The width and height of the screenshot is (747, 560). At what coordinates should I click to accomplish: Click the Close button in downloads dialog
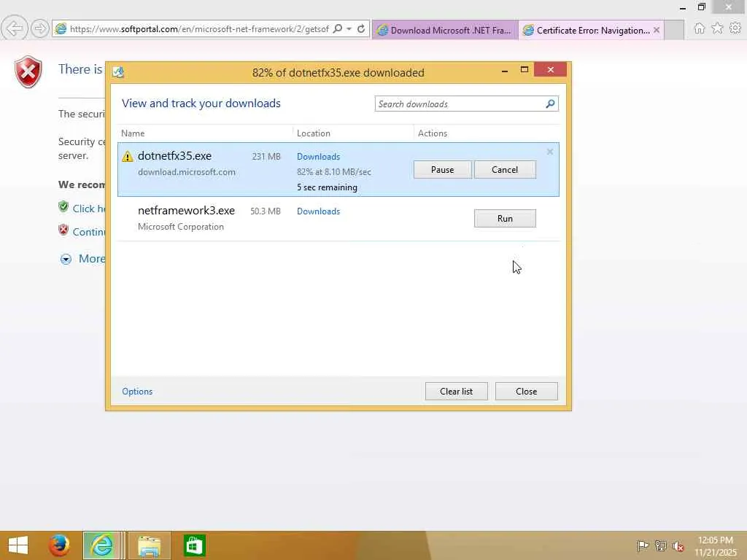(x=527, y=392)
